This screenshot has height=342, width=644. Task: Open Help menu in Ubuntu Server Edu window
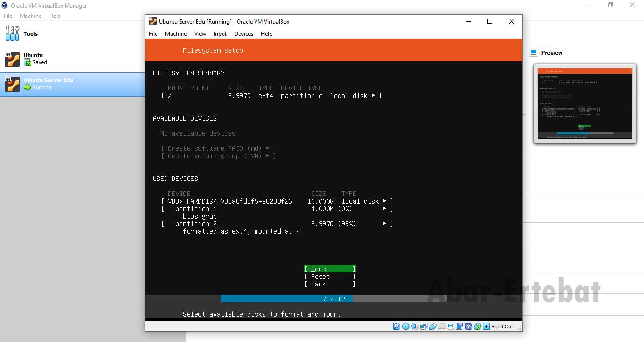tap(266, 34)
